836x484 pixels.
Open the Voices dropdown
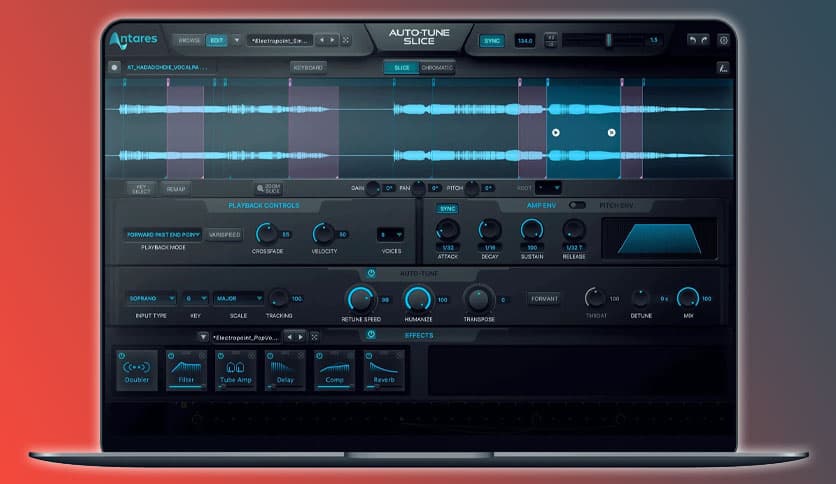pos(390,235)
